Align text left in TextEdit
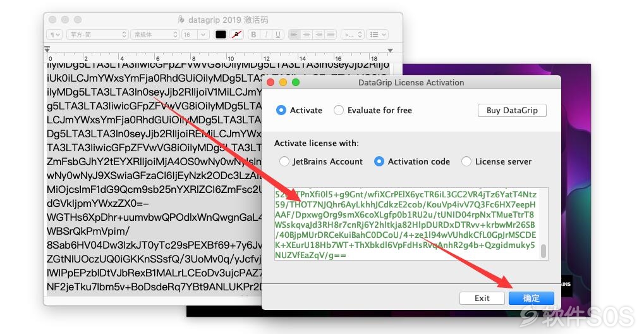This screenshot has height=334, width=644. click(x=294, y=35)
